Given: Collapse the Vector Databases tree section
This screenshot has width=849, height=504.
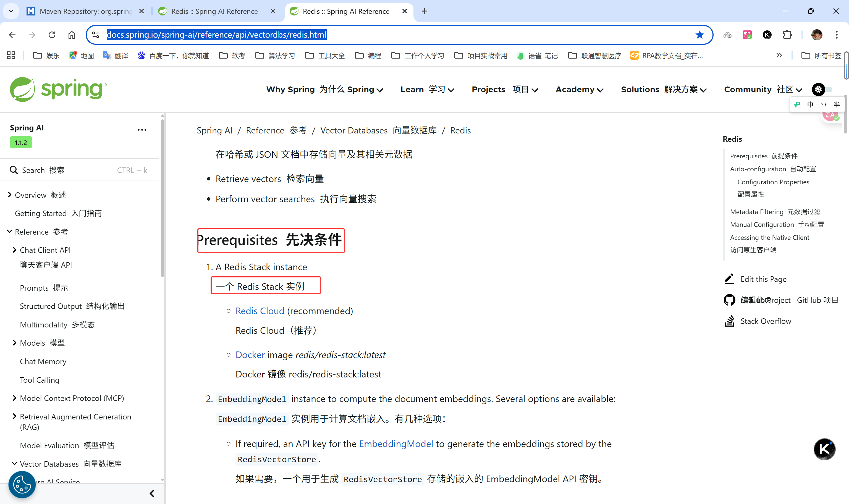Looking at the screenshot, I should pyautogui.click(x=14, y=464).
